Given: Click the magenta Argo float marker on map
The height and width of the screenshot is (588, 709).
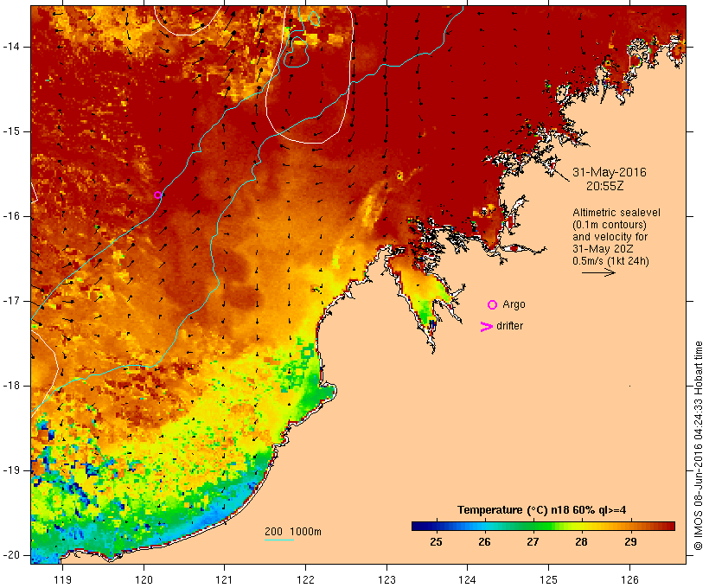Looking at the screenshot, I should [157, 195].
